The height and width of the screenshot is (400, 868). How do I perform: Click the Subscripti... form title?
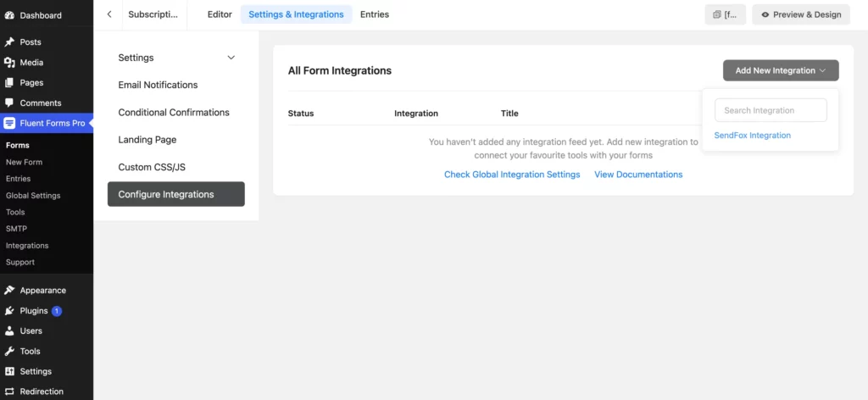pyautogui.click(x=153, y=14)
